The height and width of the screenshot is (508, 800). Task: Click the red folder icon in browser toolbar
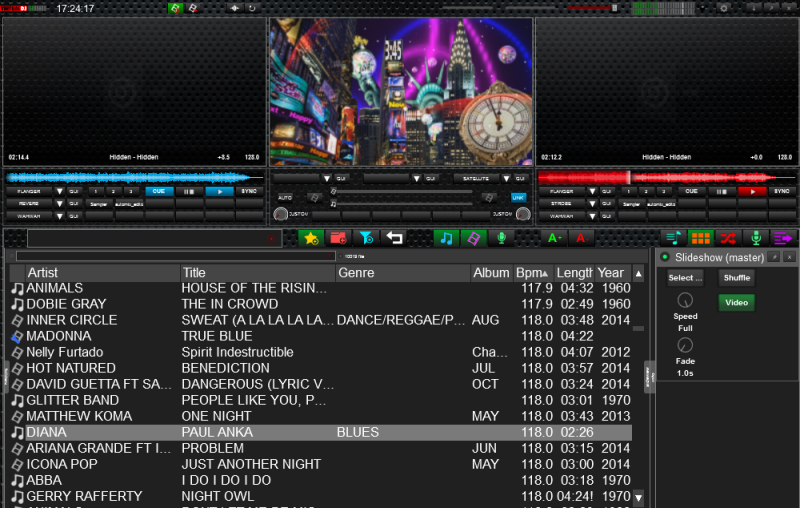(x=338, y=238)
